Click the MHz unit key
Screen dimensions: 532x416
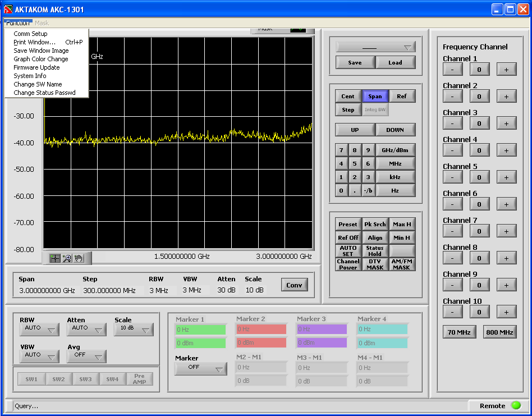tap(395, 163)
